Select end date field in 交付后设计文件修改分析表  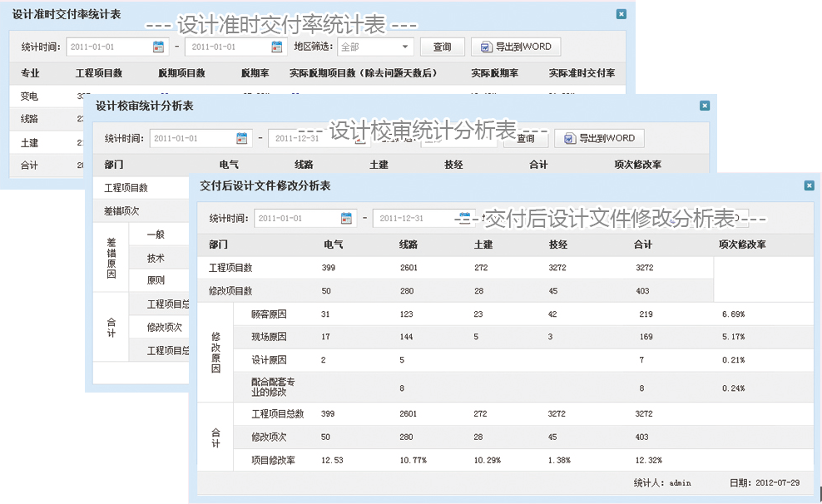[414, 219]
